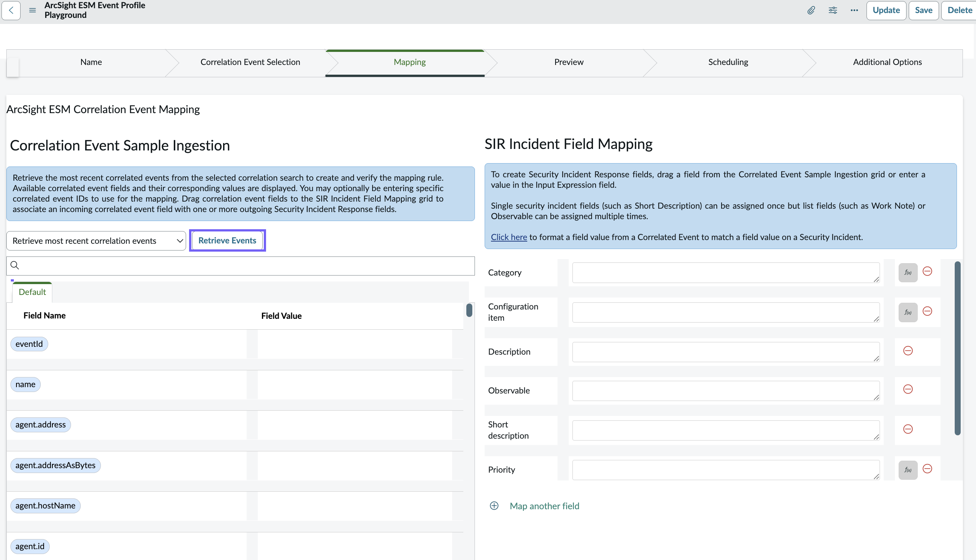Go to the Name step
The width and height of the screenshot is (976, 560).
91,62
